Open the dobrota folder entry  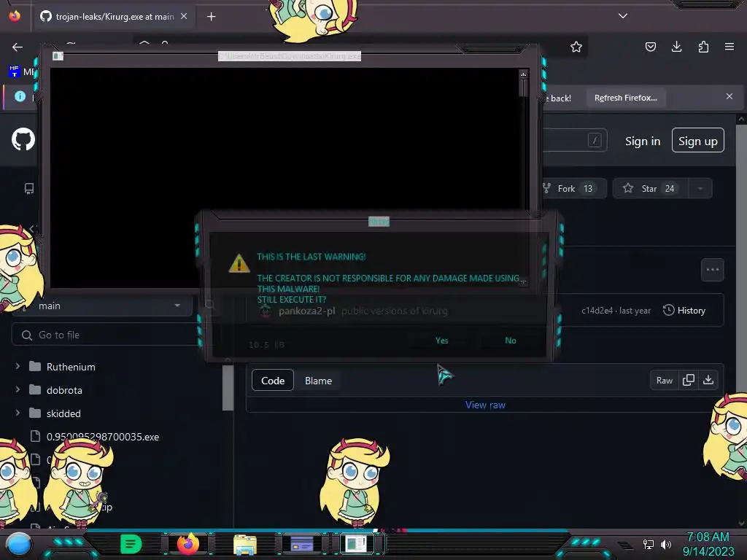click(x=64, y=390)
